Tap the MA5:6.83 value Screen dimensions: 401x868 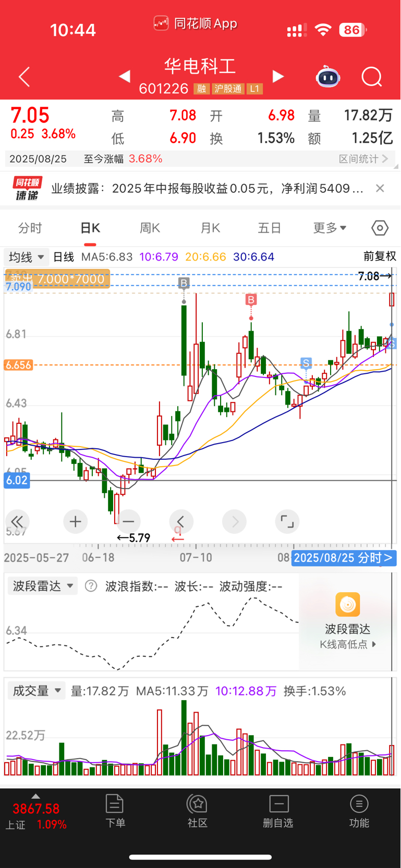point(107,257)
